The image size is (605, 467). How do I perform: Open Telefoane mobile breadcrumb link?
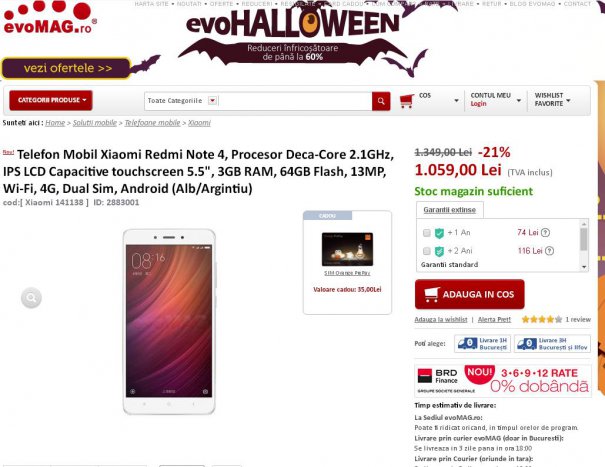point(152,123)
